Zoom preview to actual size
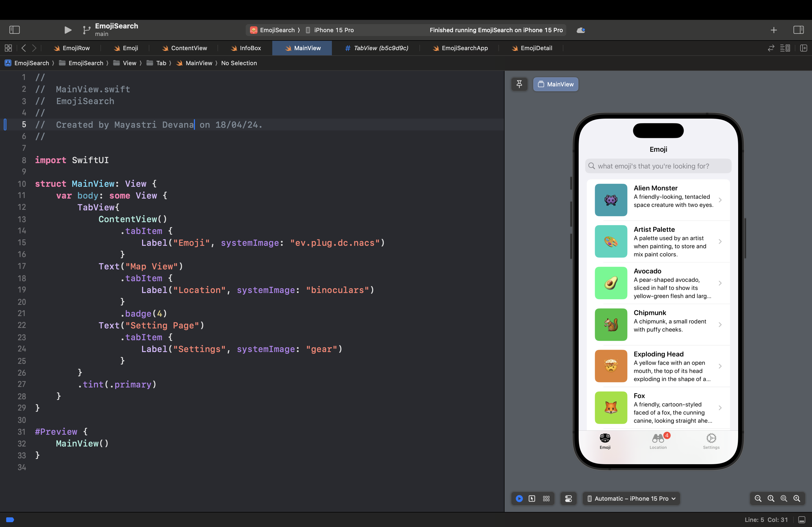The height and width of the screenshot is (527, 812). click(771, 498)
